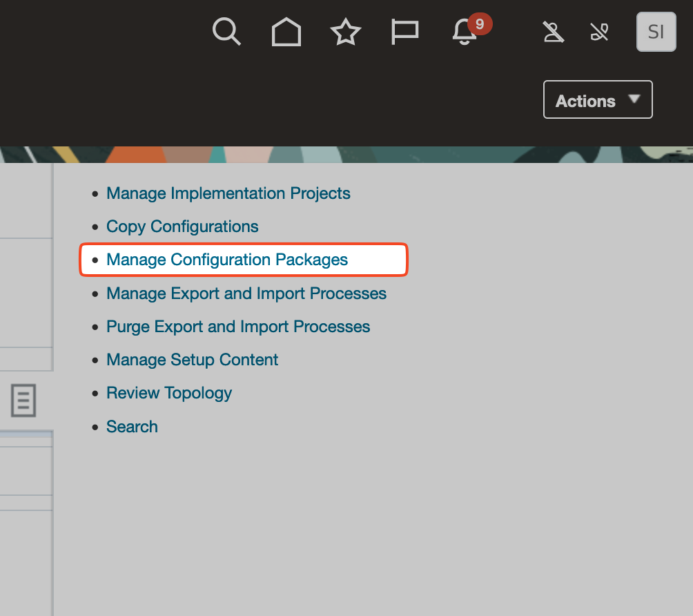Click the crossed-out phone icon

click(x=599, y=32)
